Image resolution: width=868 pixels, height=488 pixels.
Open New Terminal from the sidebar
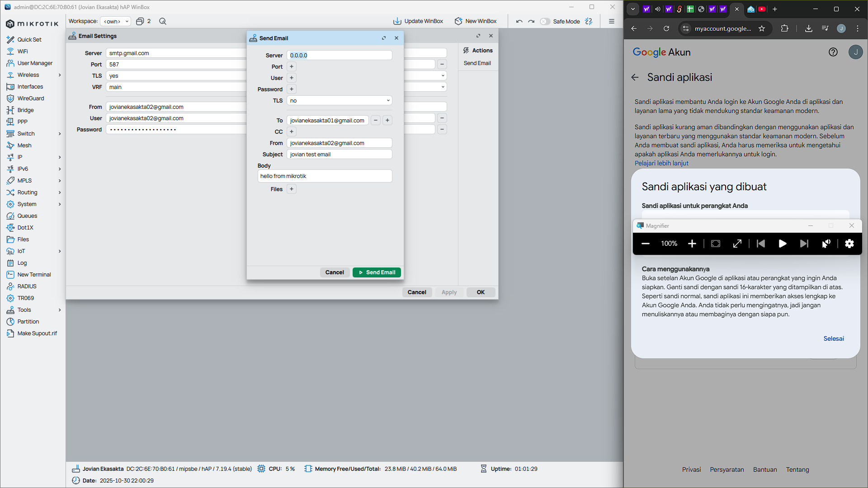coord(34,275)
